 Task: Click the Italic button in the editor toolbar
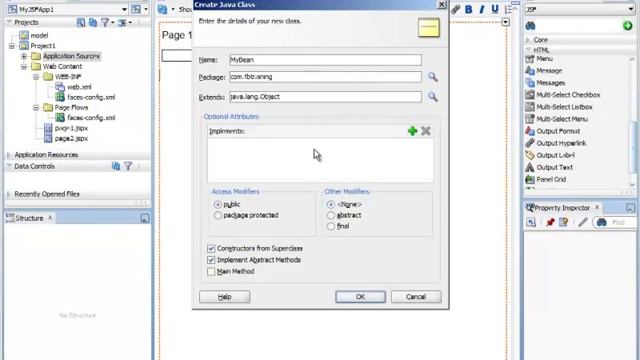482,9
